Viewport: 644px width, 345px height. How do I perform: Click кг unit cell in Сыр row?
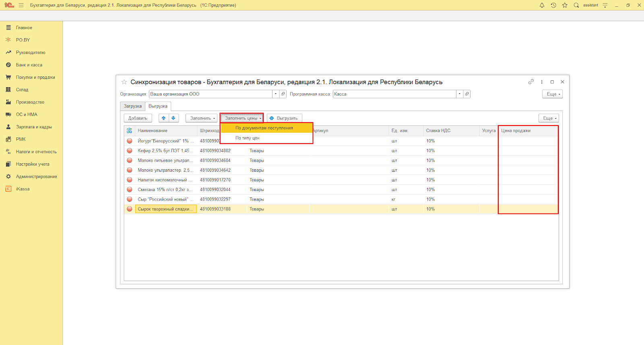pyautogui.click(x=406, y=199)
